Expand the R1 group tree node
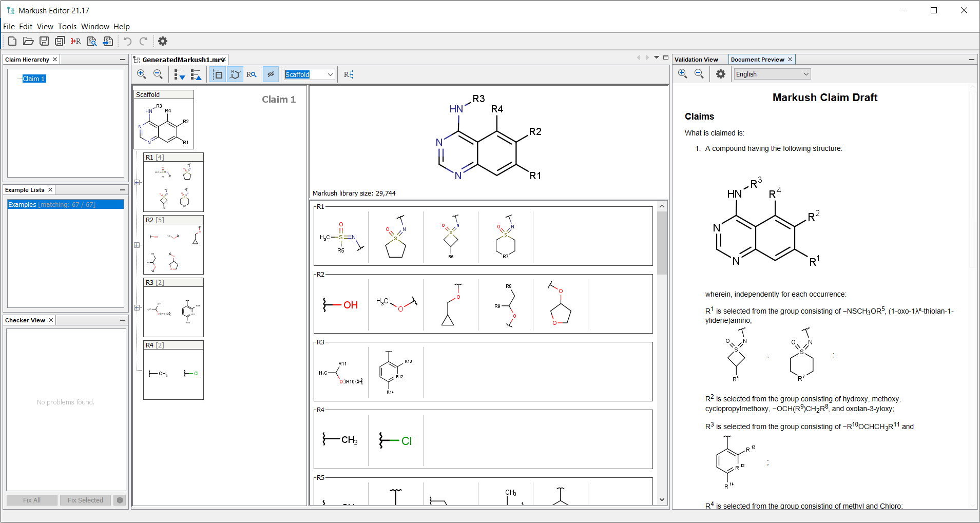The width and height of the screenshot is (980, 523). (137, 182)
